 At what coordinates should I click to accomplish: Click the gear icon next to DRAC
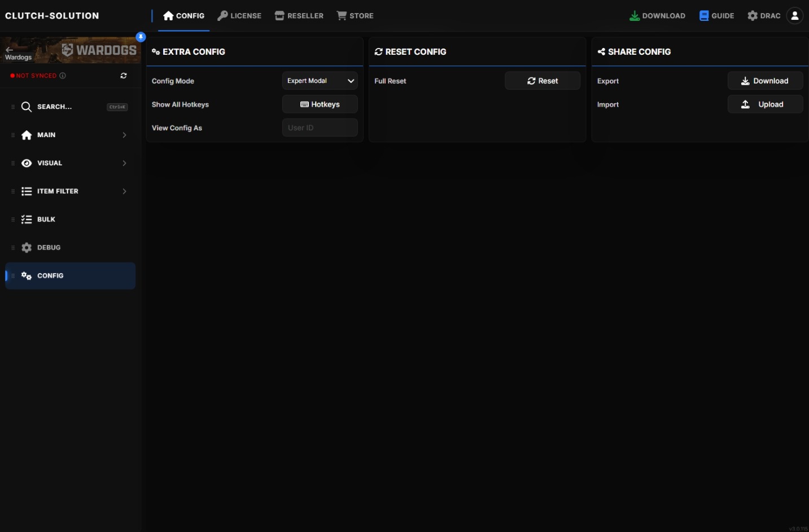[753, 16]
